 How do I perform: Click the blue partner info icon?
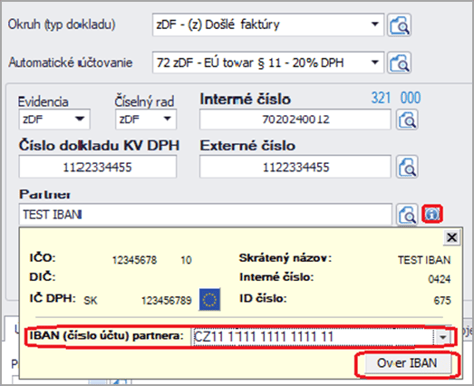(x=432, y=214)
